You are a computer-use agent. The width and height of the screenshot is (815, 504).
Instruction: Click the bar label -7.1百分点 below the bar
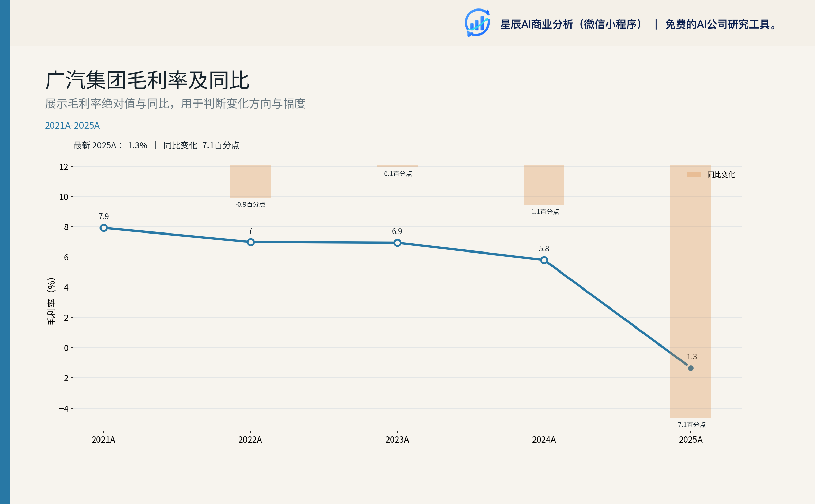pos(691,425)
